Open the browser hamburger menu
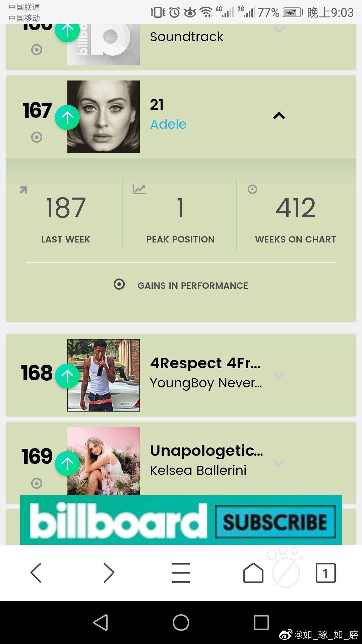This screenshot has height=644, width=362. (181, 573)
